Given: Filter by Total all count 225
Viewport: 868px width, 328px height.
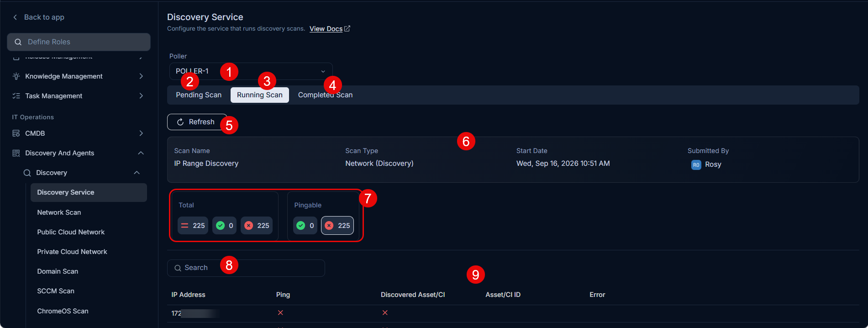Looking at the screenshot, I should (x=193, y=225).
